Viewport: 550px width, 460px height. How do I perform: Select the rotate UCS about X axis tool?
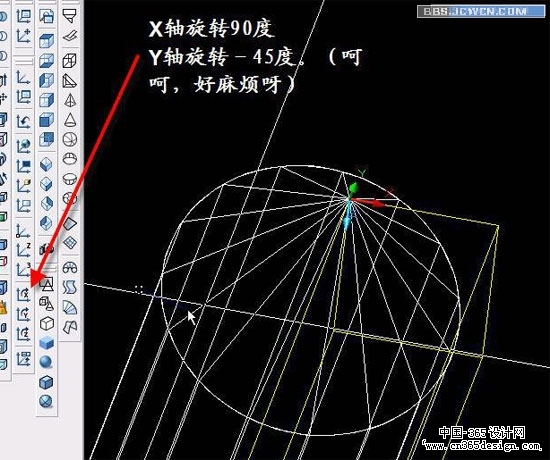(24, 294)
